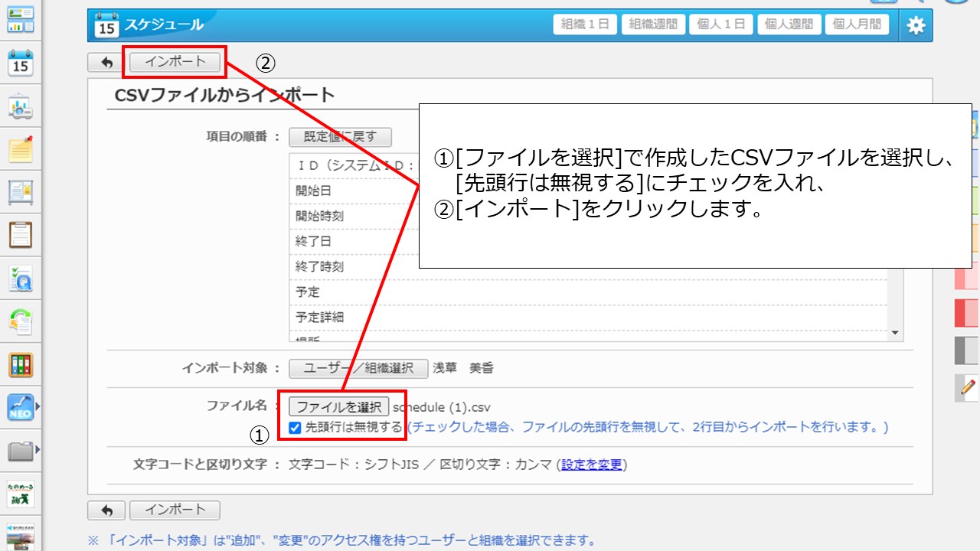Open the 設定を変更 link
The height and width of the screenshot is (551, 980).
click(x=592, y=465)
